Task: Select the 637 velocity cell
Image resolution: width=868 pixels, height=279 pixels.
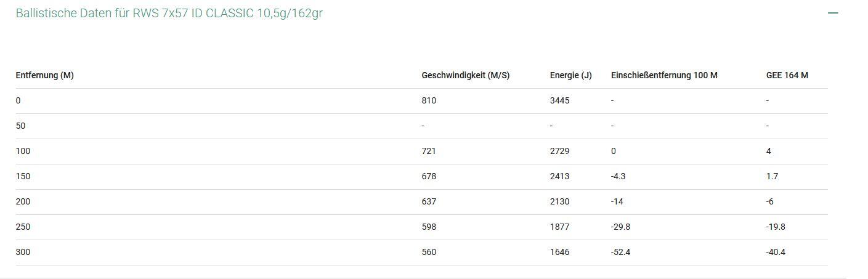Action: pyautogui.click(x=429, y=201)
